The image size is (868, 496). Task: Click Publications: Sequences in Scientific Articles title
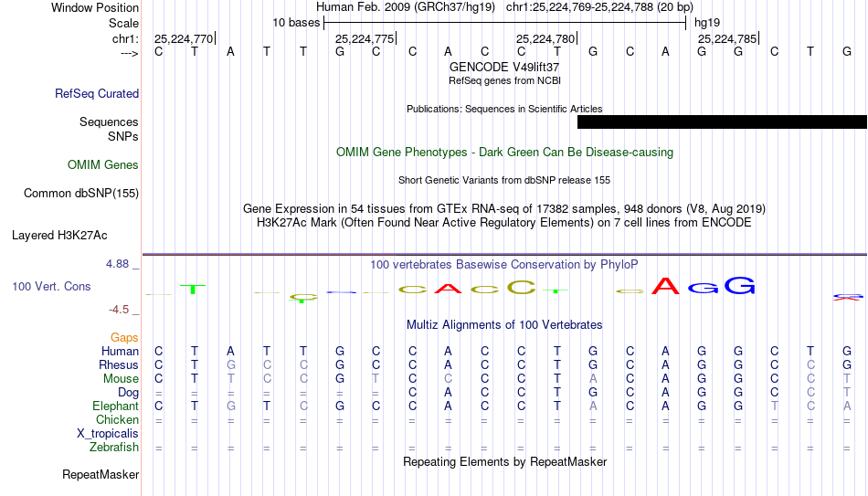point(504,109)
